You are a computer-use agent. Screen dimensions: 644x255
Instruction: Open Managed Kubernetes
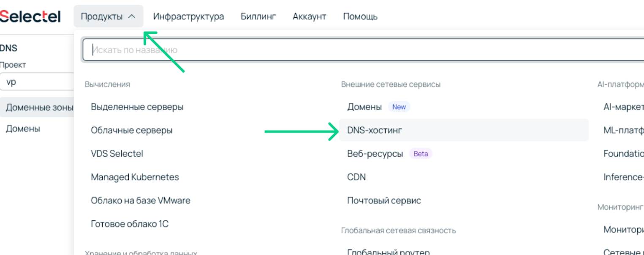[x=135, y=177]
